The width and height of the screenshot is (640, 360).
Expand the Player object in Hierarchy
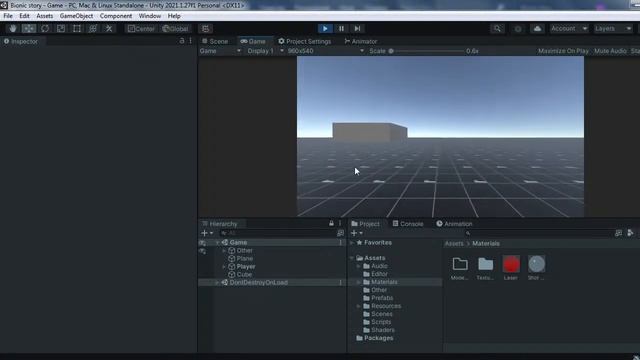(x=224, y=267)
